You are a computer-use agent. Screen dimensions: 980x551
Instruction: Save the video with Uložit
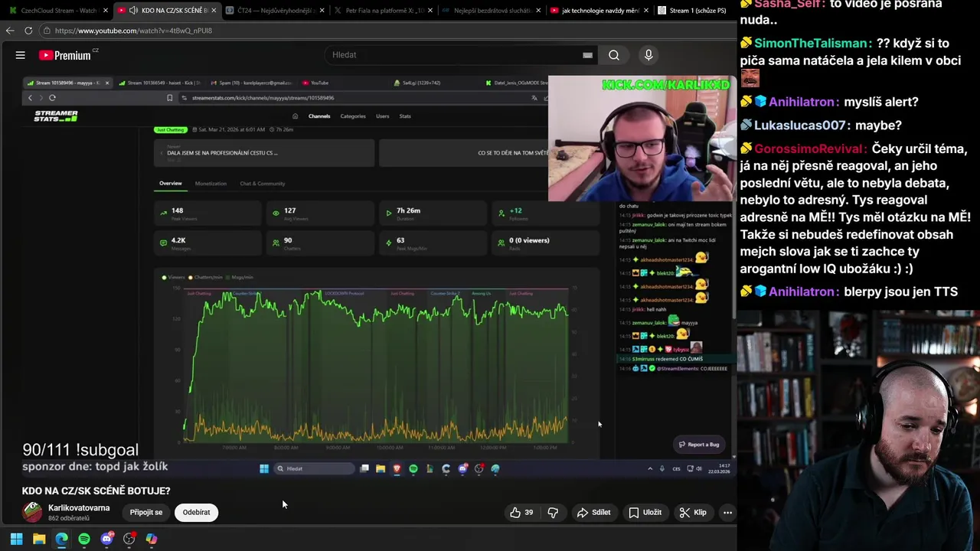click(x=645, y=513)
